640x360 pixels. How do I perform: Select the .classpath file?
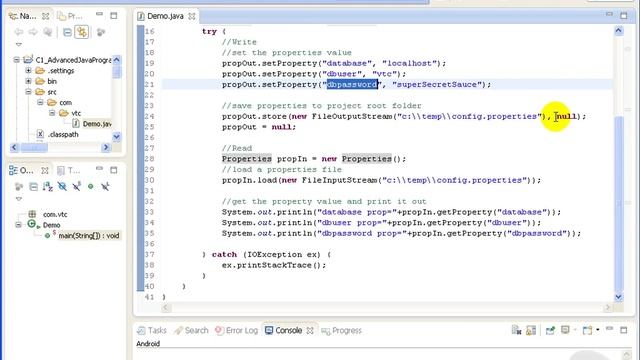tap(63, 134)
